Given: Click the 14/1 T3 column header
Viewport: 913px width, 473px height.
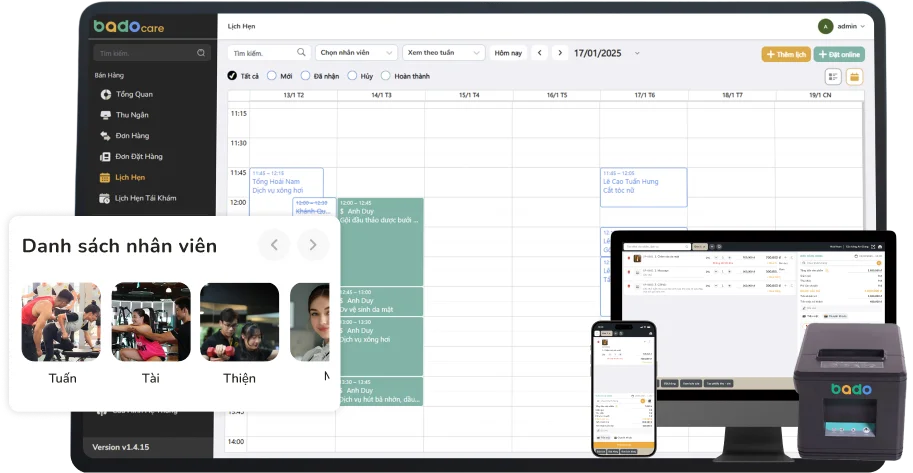Looking at the screenshot, I should [x=381, y=95].
